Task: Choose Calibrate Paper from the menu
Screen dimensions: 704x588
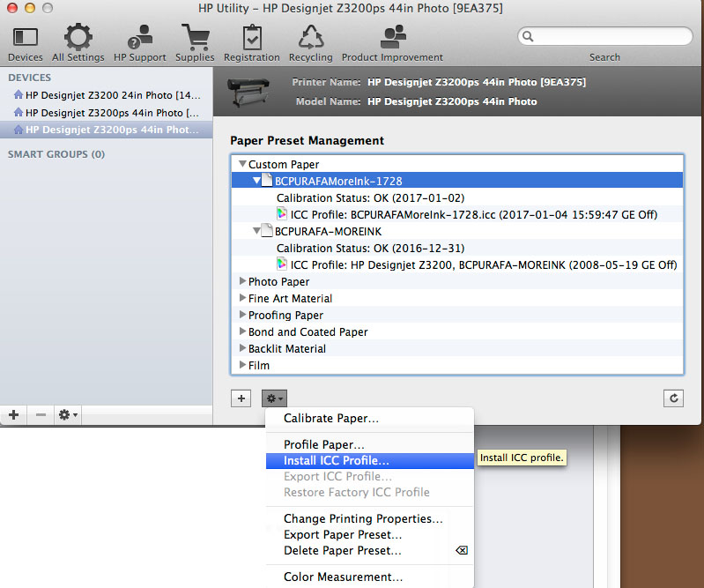Action: pos(331,419)
